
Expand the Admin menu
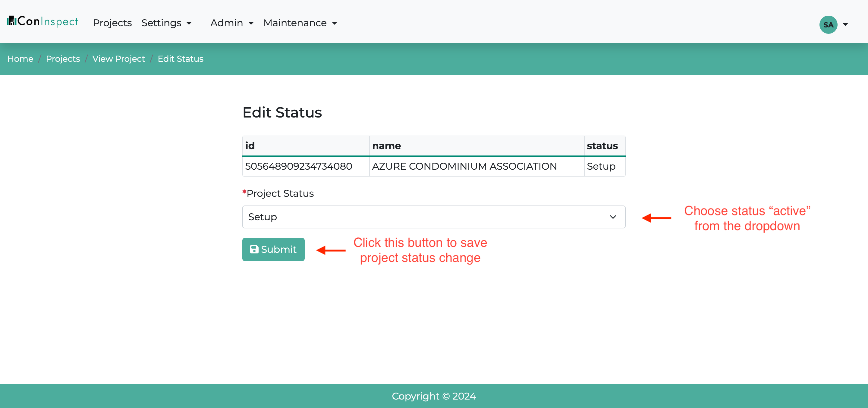point(232,23)
